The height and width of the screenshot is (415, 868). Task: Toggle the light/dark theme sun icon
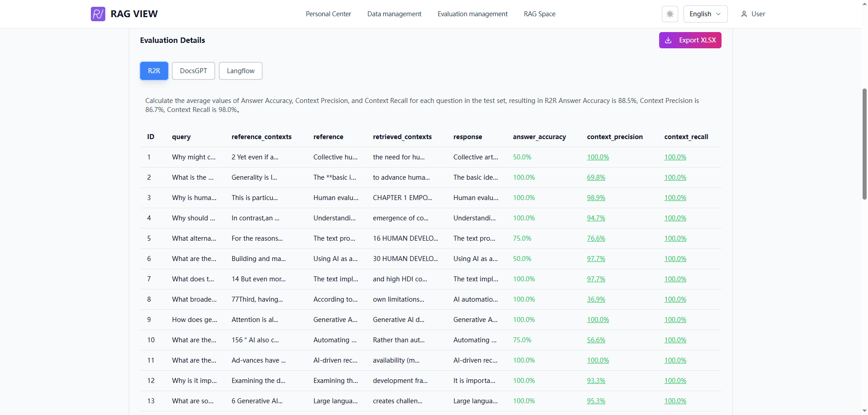(670, 14)
